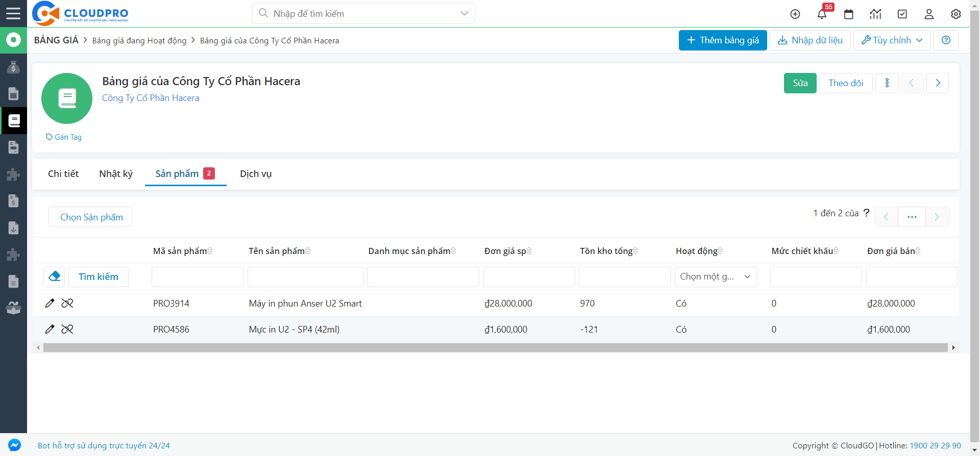
Task: Click hotline number 1900 29 29 90
Action: point(935,446)
